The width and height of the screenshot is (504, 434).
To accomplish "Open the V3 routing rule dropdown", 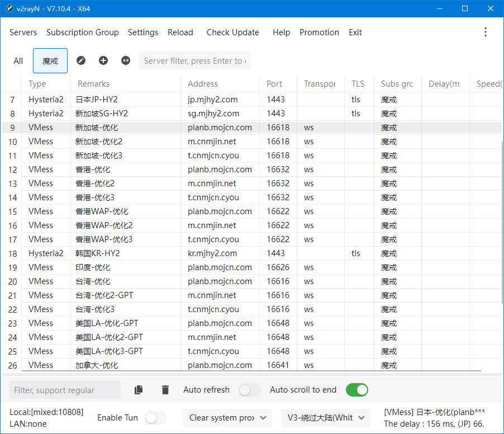I will click(x=325, y=418).
